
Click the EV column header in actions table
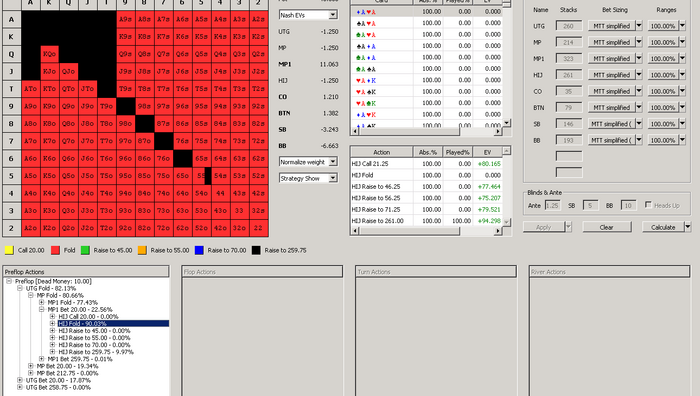coord(487,152)
